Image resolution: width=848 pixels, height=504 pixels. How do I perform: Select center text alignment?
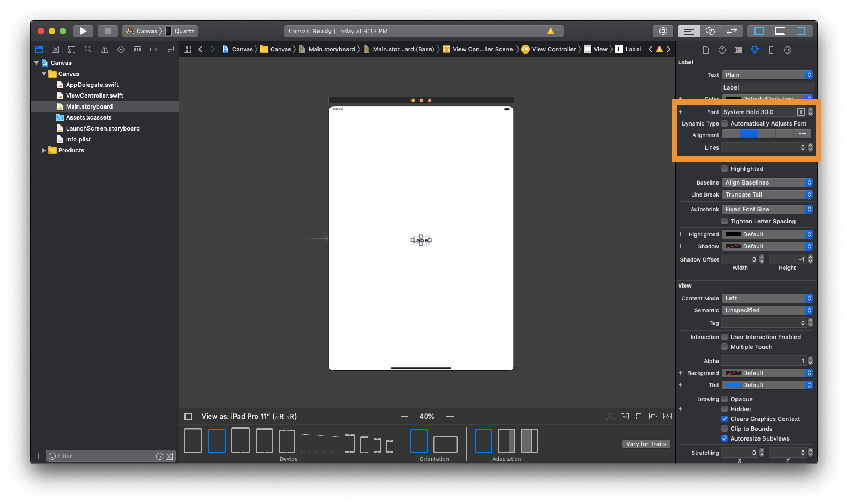(x=748, y=134)
